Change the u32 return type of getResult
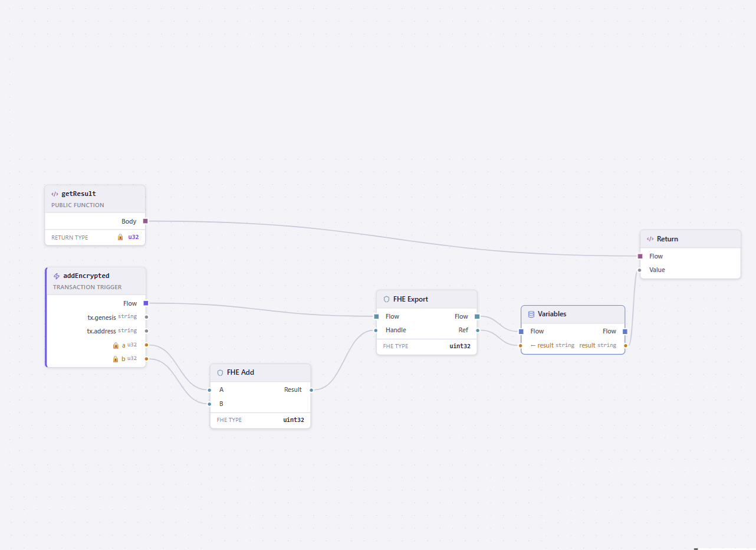Viewport: 756px width, 550px height. [x=133, y=237]
